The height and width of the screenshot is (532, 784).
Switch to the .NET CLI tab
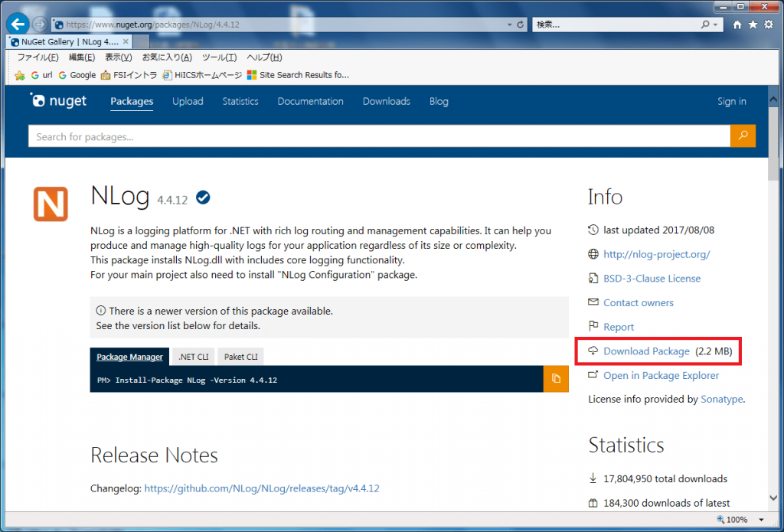point(192,356)
